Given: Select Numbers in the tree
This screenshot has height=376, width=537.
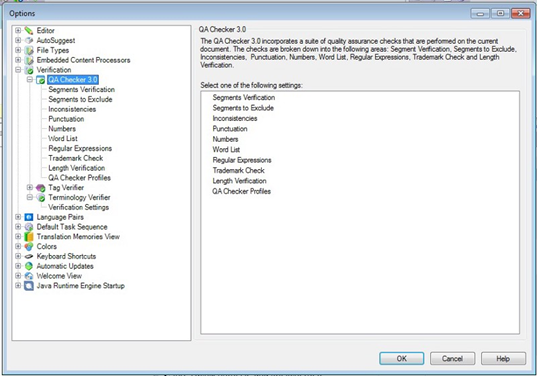Looking at the screenshot, I should tap(62, 129).
